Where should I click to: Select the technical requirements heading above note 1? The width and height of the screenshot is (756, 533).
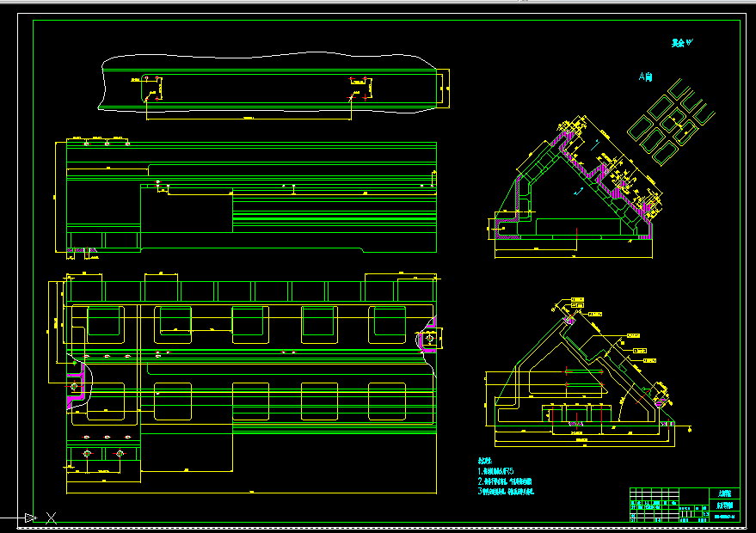pyautogui.click(x=484, y=461)
